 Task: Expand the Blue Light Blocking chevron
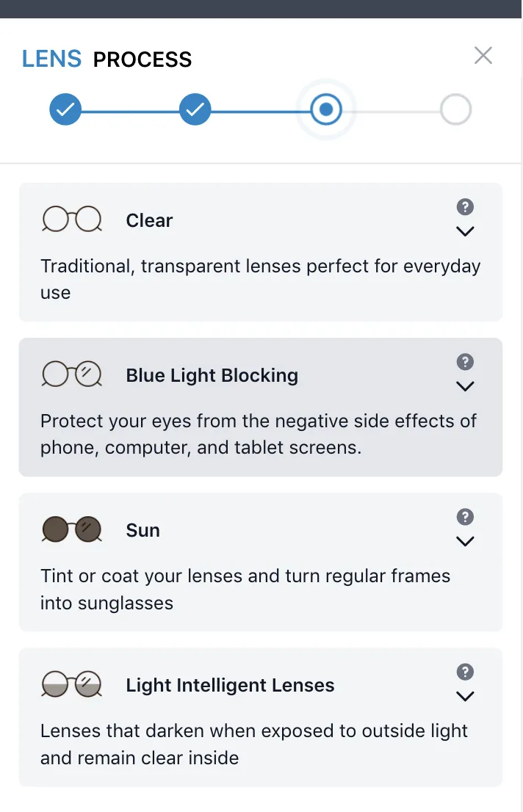[x=465, y=386]
